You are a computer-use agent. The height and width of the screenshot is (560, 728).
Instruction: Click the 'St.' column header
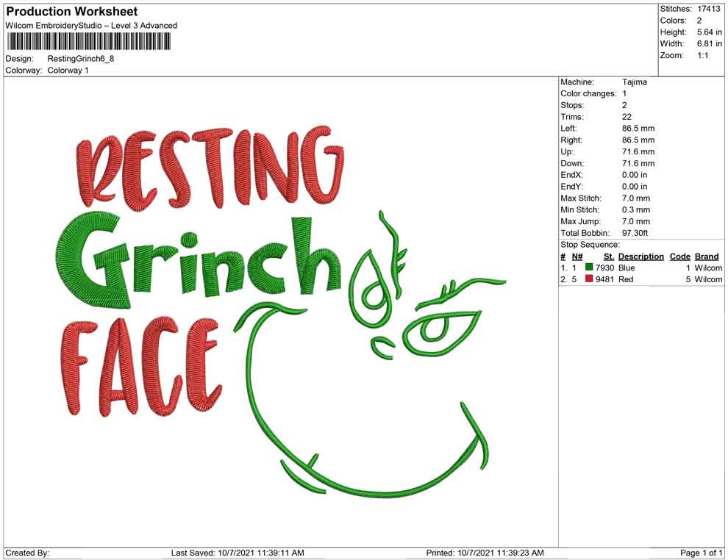pyautogui.click(x=609, y=256)
